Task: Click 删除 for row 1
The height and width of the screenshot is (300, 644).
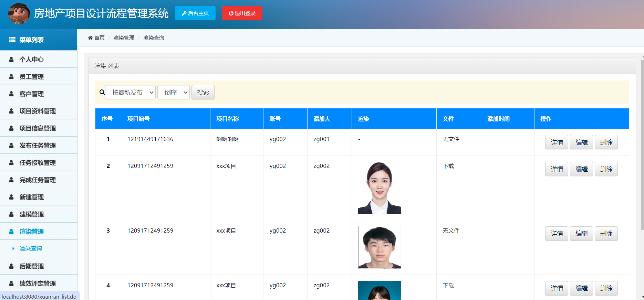Action: tap(606, 142)
